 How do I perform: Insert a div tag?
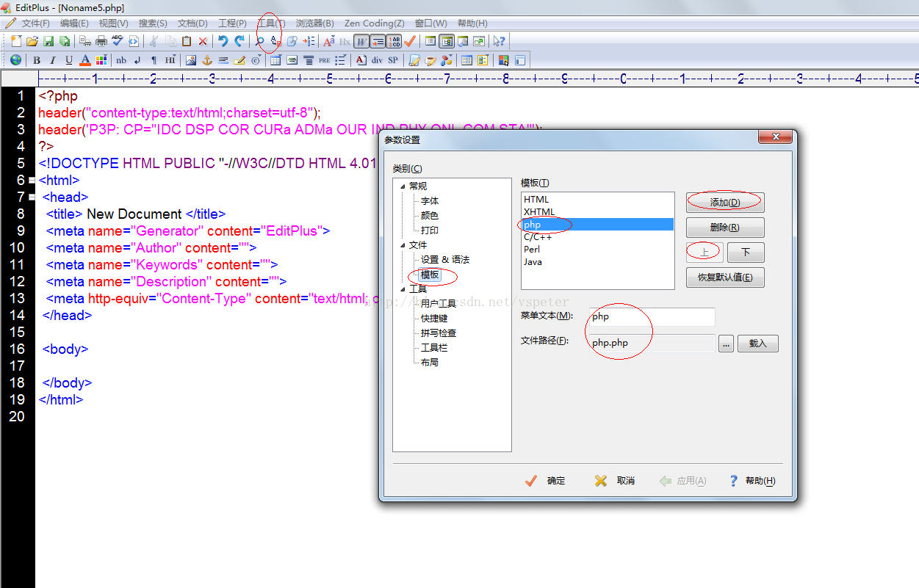pos(377,60)
